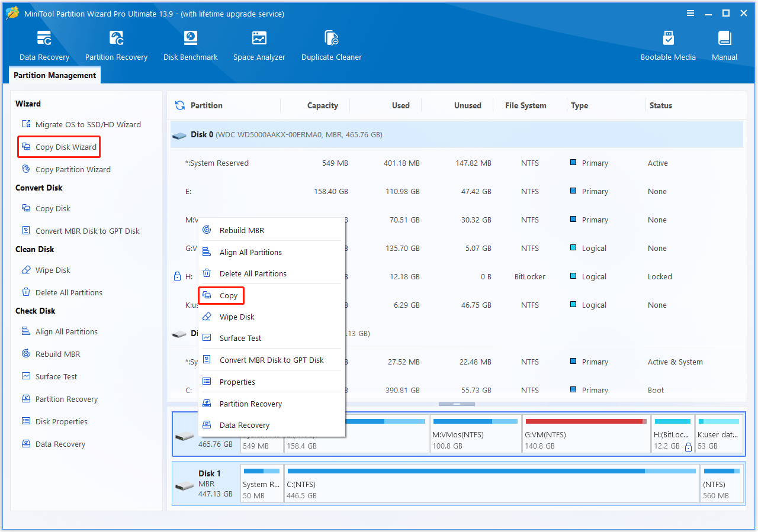This screenshot has width=758, height=532.
Task: Select G:VM(NTFS) block in disk map
Action: (x=586, y=434)
